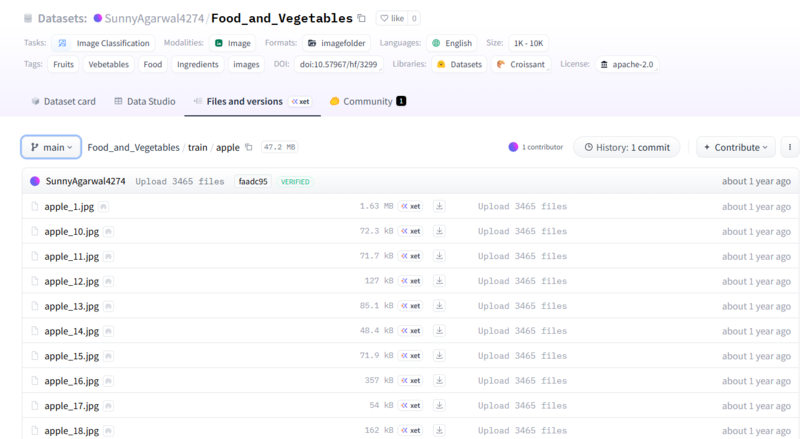Click the imagefolder format tag
The height and width of the screenshot is (439, 800).
coord(337,43)
